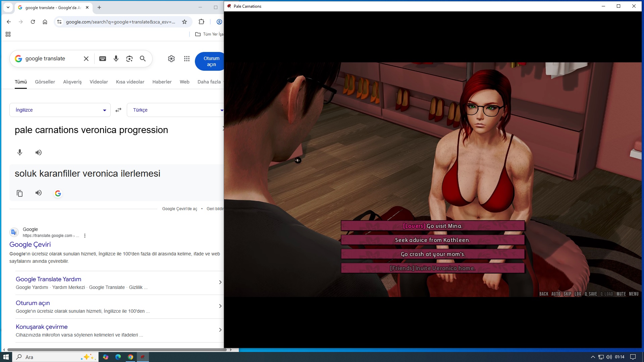Screen dimensions: 644x362
Task: Open Google quick settings gear
Action: pyautogui.click(x=171, y=59)
